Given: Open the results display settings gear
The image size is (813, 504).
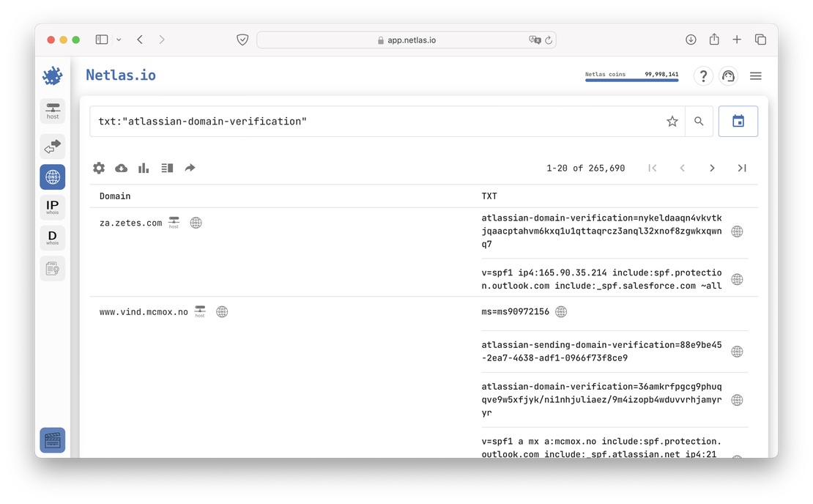Looking at the screenshot, I should click(98, 168).
